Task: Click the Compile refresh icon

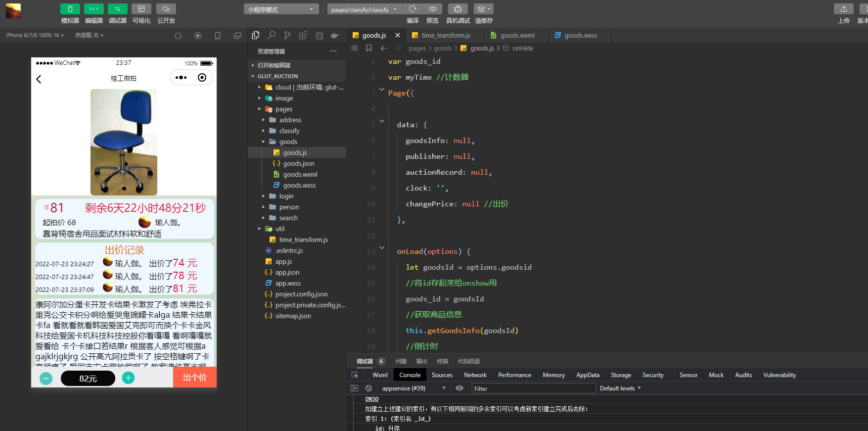Action: pyautogui.click(x=412, y=9)
